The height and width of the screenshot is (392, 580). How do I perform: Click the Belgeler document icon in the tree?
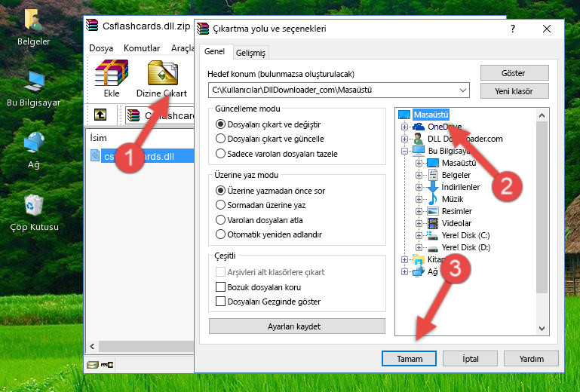coord(432,175)
